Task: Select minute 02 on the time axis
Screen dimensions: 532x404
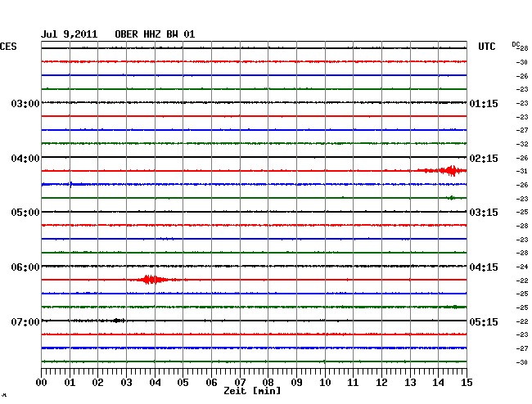Action: coord(97,383)
